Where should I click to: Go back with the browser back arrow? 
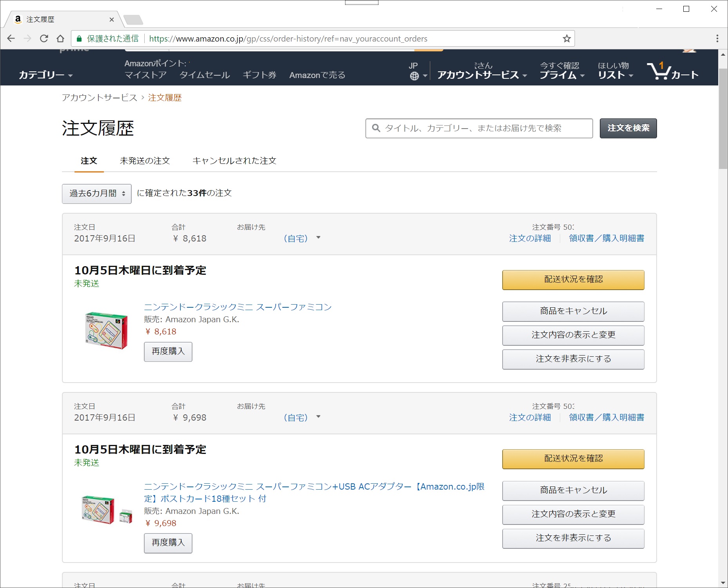(x=11, y=38)
